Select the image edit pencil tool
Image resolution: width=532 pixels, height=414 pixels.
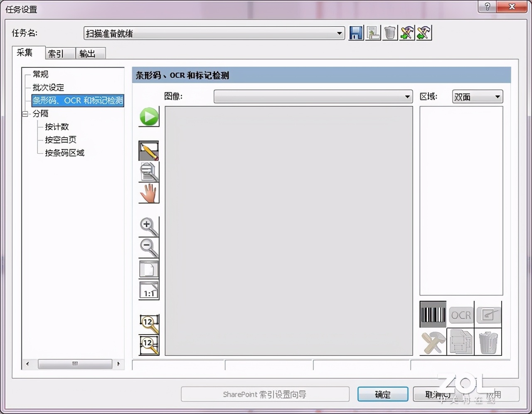[148, 150]
